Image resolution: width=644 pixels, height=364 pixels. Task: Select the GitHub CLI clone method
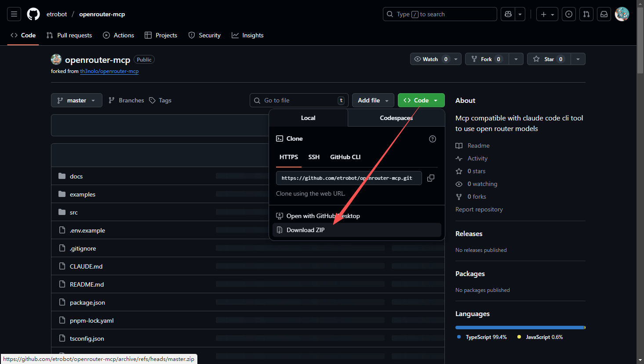click(346, 157)
